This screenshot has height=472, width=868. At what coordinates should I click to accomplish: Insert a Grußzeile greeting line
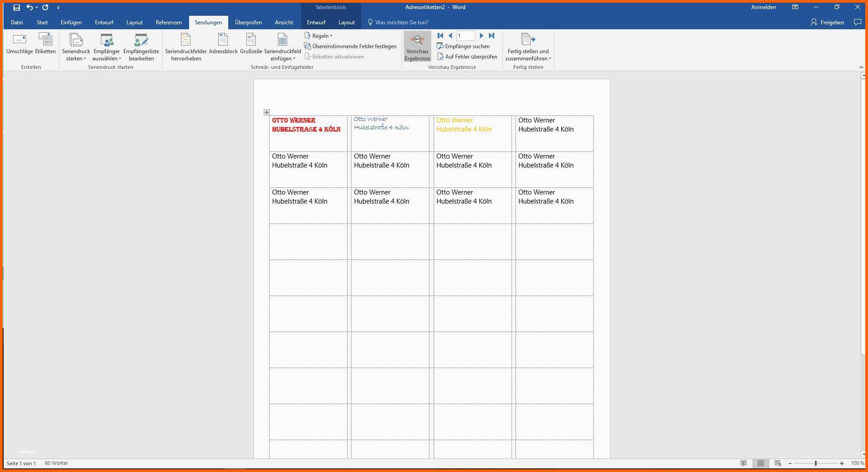[x=251, y=44]
